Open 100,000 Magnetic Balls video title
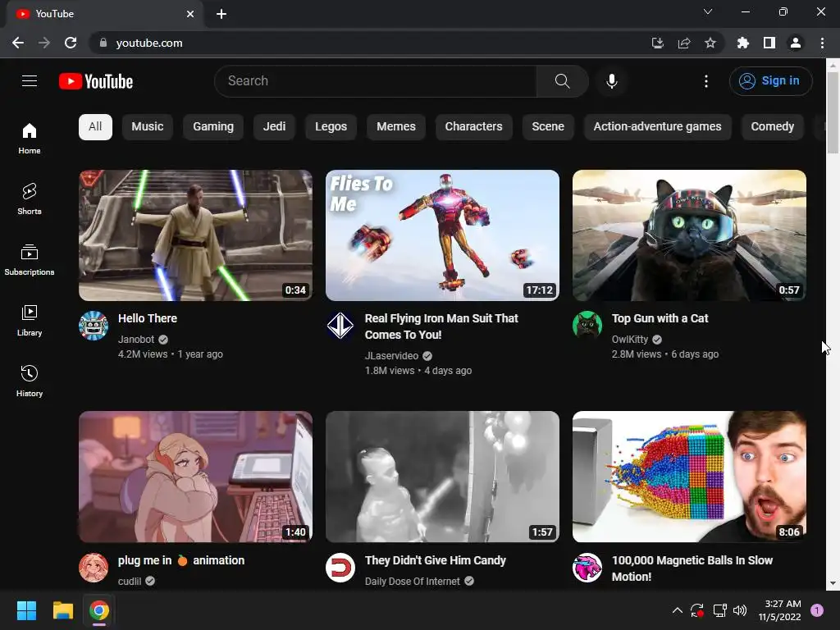 click(692, 568)
